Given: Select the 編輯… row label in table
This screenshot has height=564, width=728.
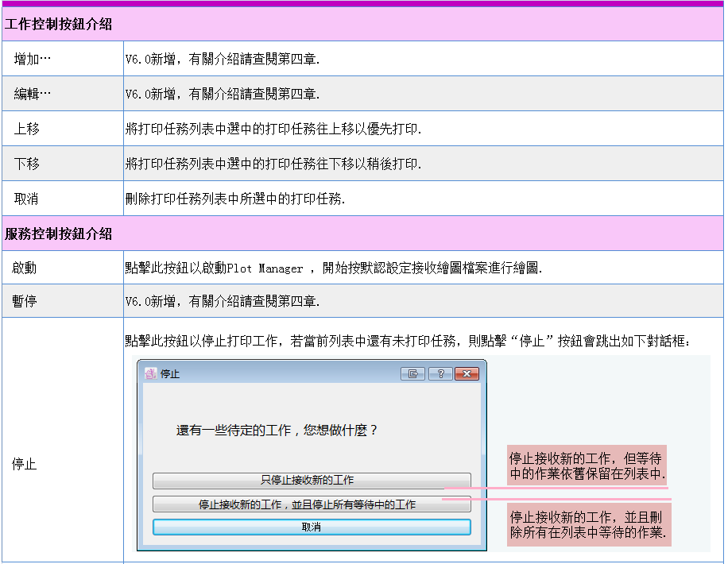Looking at the screenshot, I should click(33, 94).
